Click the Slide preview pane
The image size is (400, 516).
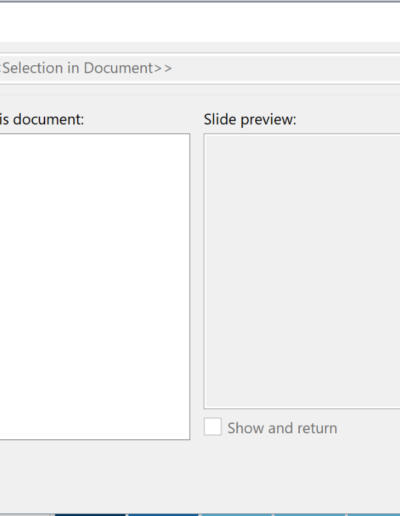pos(302,271)
